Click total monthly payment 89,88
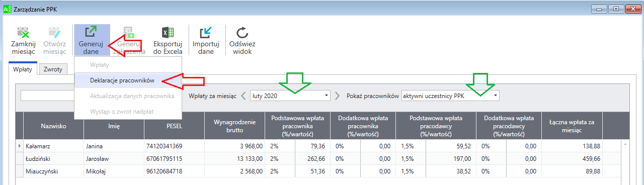 coord(572,171)
